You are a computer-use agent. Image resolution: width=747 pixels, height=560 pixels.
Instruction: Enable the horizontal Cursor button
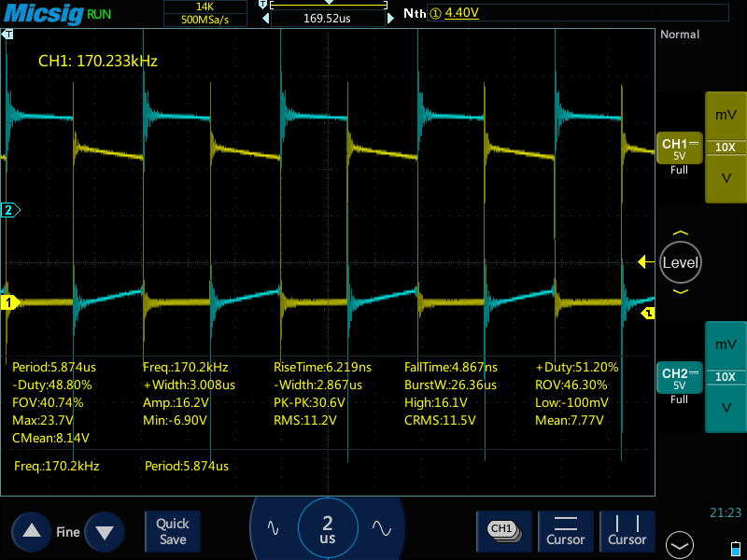tap(566, 531)
